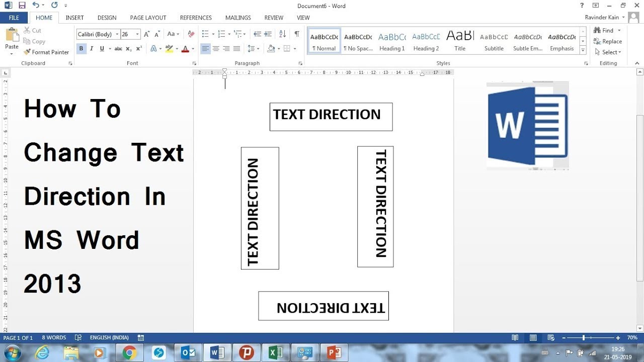Click the 8 WORDS count in status bar
Screen dimensions: 644x362
[x=54, y=338]
